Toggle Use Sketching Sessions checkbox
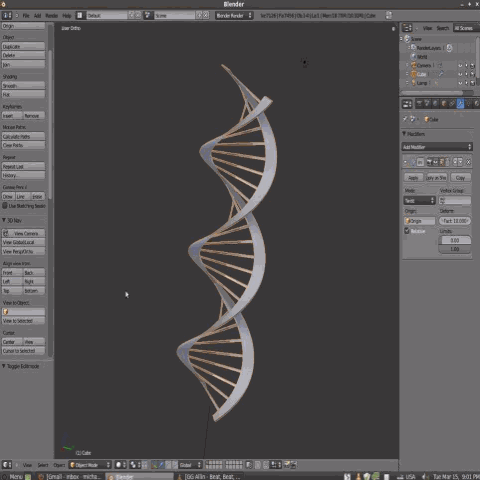This screenshot has height=480, width=480. coord(5,206)
